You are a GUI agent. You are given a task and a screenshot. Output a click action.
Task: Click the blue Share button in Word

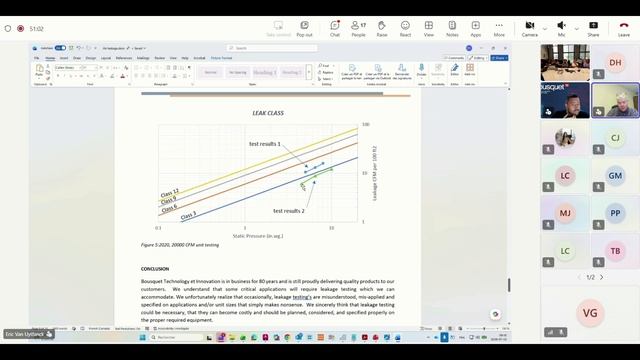(x=499, y=58)
